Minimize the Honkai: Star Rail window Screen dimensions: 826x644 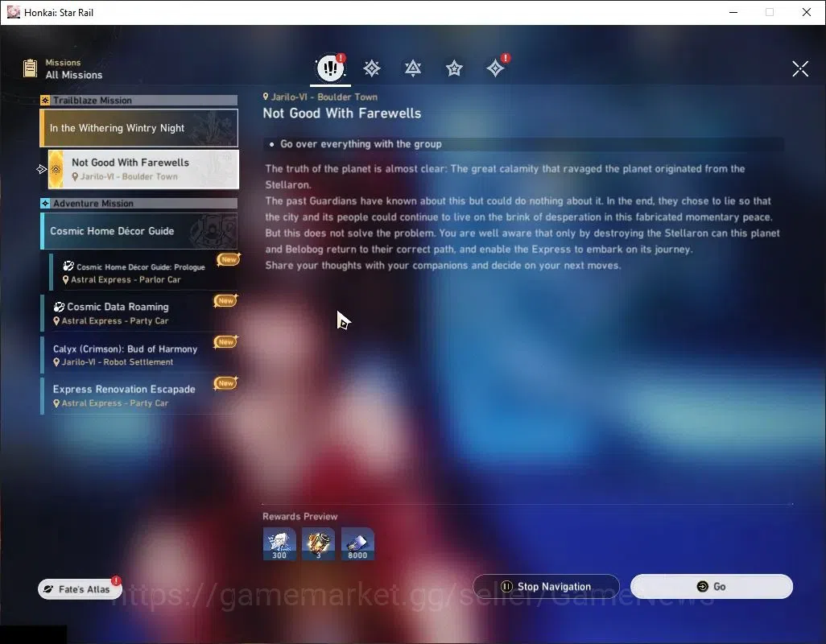(x=733, y=12)
